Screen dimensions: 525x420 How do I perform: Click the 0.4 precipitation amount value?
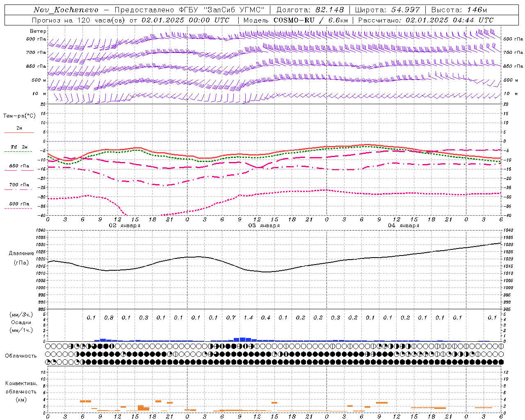[x=266, y=317]
